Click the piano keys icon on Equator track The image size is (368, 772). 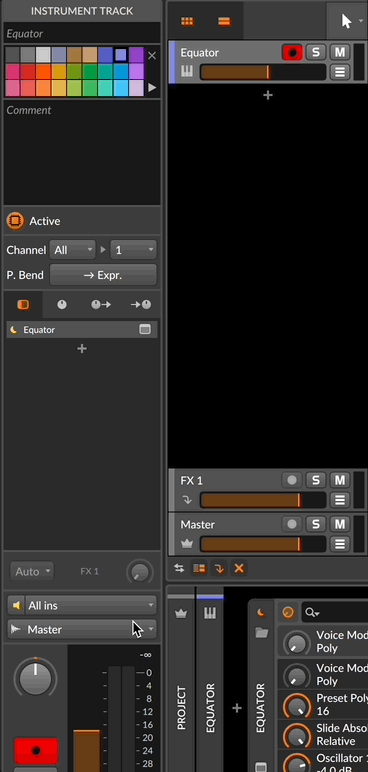coord(187,72)
